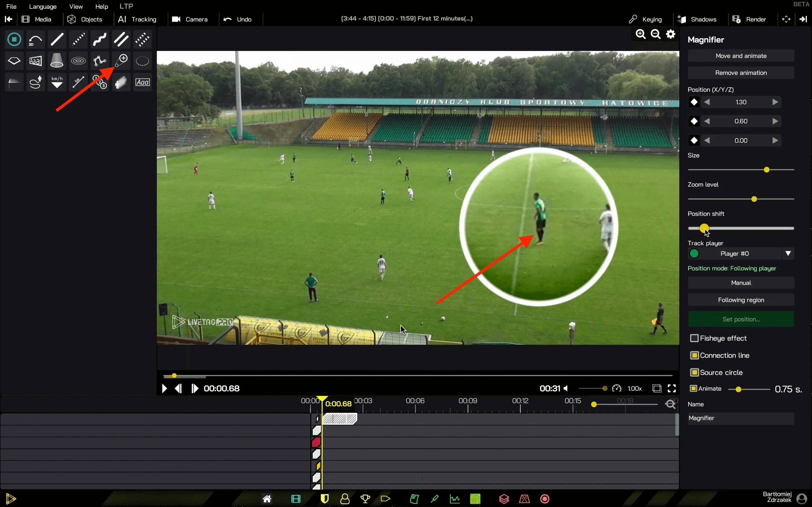The width and height of the screenshot is (812, 507).
Task: Select the 3D arc arrow tool
Action: pyautogui.click(x=35, y=39)
